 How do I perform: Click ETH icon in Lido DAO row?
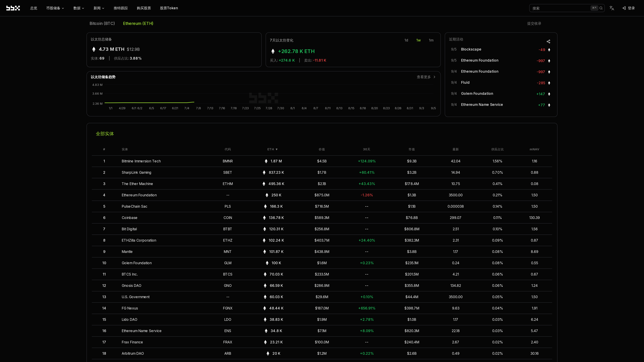point(265,320)
